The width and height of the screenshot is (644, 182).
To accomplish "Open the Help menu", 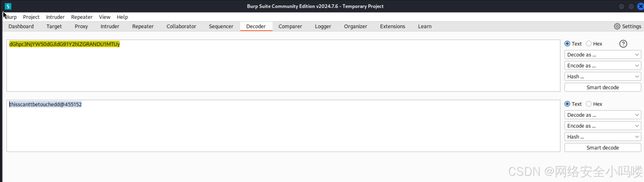I will 122,17.
